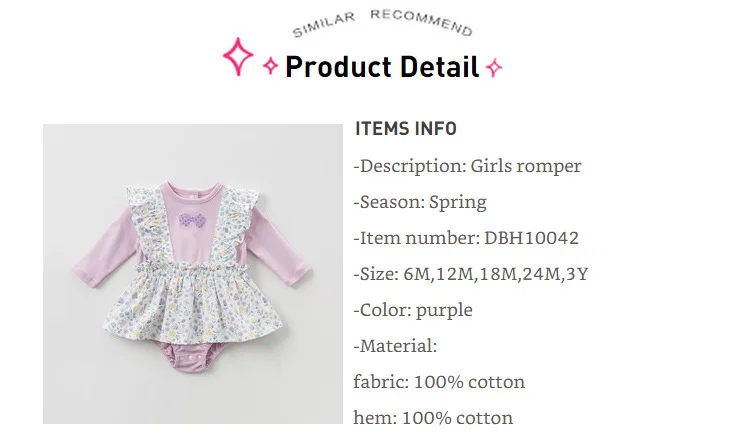This screenshot has height=439, width=750.
Task: Open the girls romper product photo
Action: point(193,274)
